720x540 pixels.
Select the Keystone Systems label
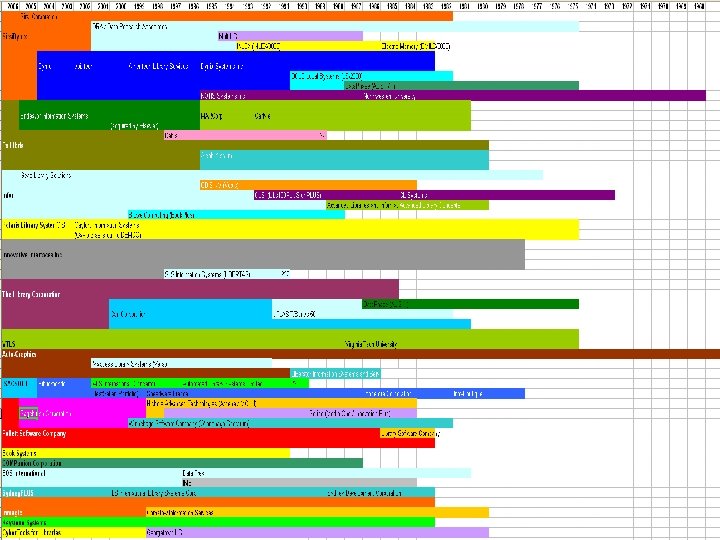[x=24, y=523]
